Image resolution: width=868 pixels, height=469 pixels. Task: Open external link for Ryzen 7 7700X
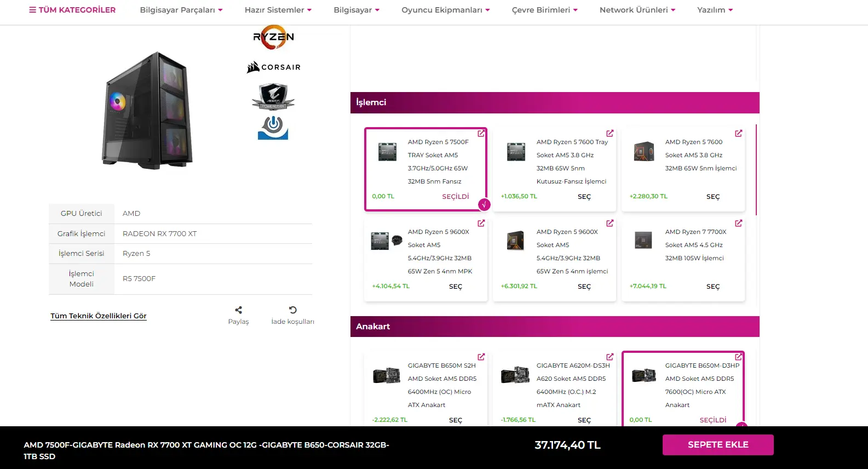click(x=738, y=223)
